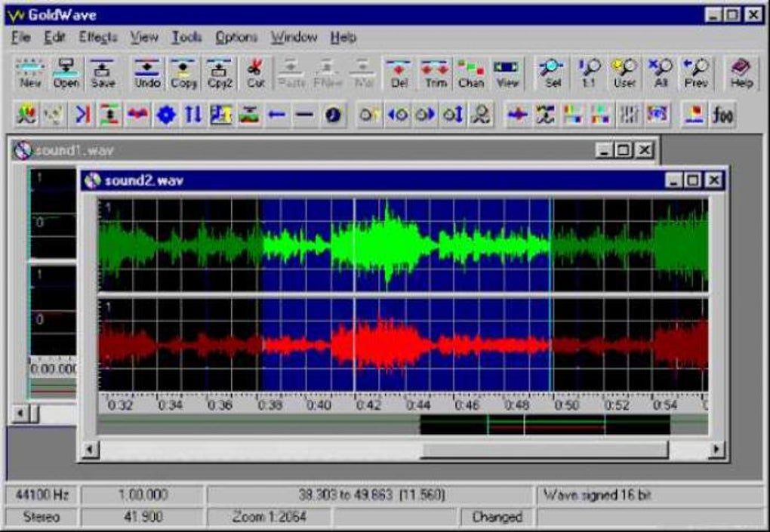This screenshot has height=532, width=770.
Task: Open the Effects menu
Action: point(98,37)
